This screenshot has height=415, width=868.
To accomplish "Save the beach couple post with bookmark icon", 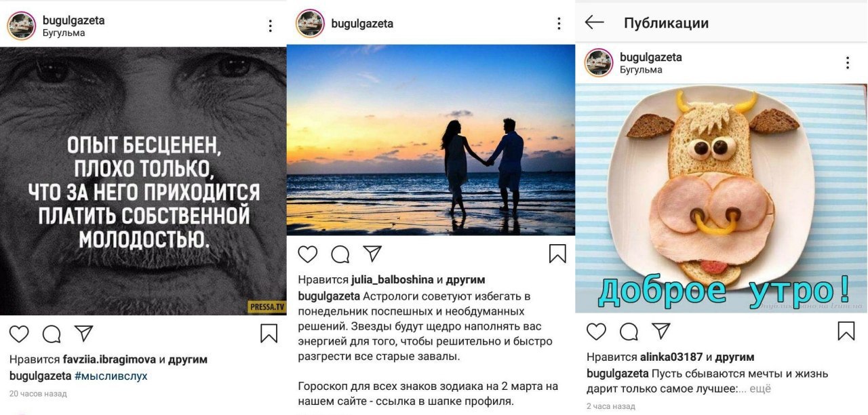I will (557, 254).
